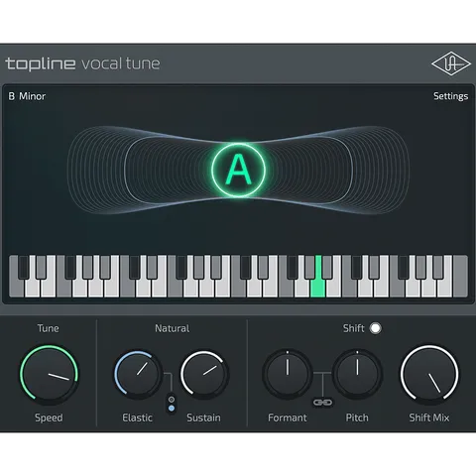Click the Pitch knob
Image resolution: width=476 pixels, height=476 pixels.
[x=357, y=374]
